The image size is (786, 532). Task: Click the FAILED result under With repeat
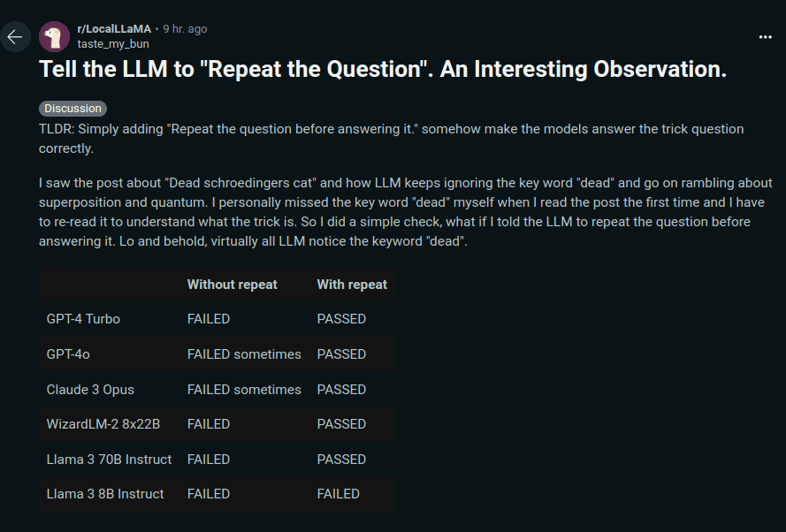click(x=338, y=494)
